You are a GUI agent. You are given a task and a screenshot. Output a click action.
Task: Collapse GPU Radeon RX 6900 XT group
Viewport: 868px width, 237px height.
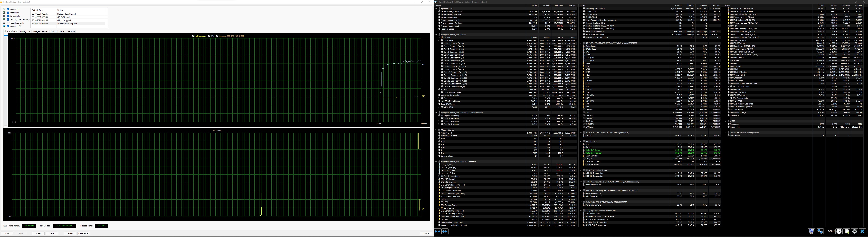click(581, 211)
